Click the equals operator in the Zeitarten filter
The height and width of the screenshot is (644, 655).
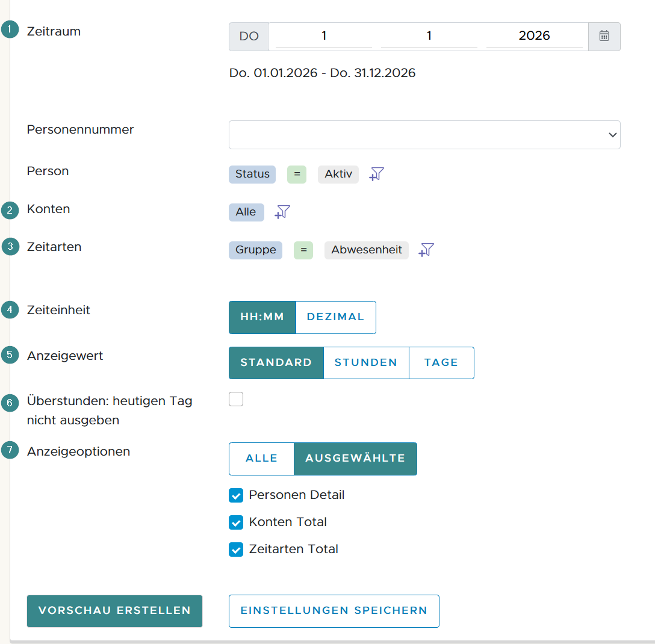click(303, 250)
